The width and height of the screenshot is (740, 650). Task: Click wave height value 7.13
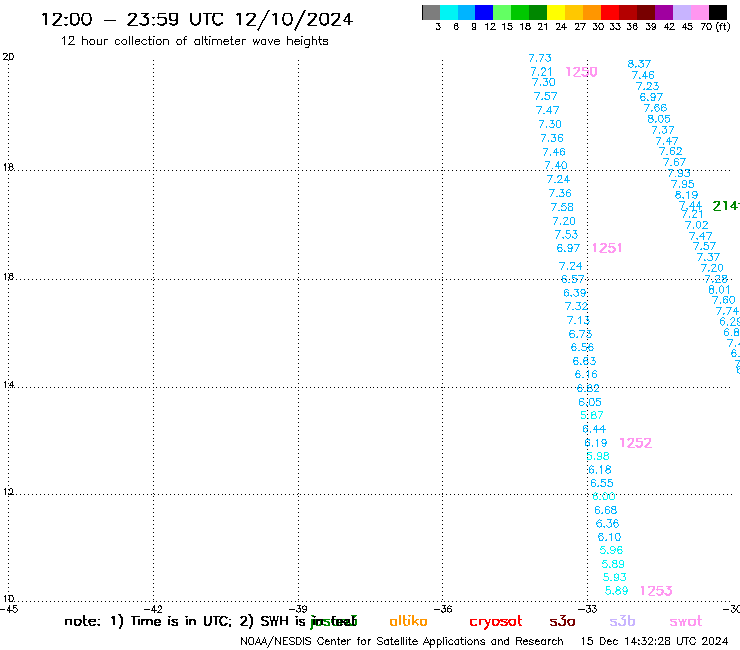(x=579, y=321)
